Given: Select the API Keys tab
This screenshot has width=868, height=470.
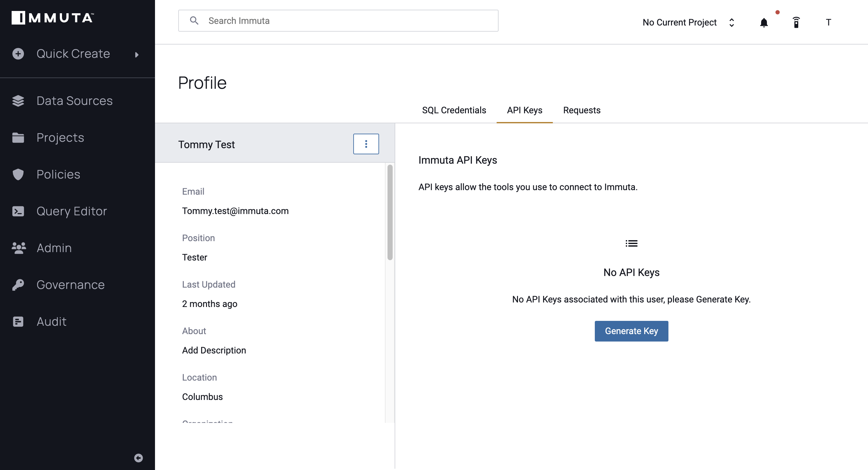Looking at the screenshot, I should click(525, 110).
